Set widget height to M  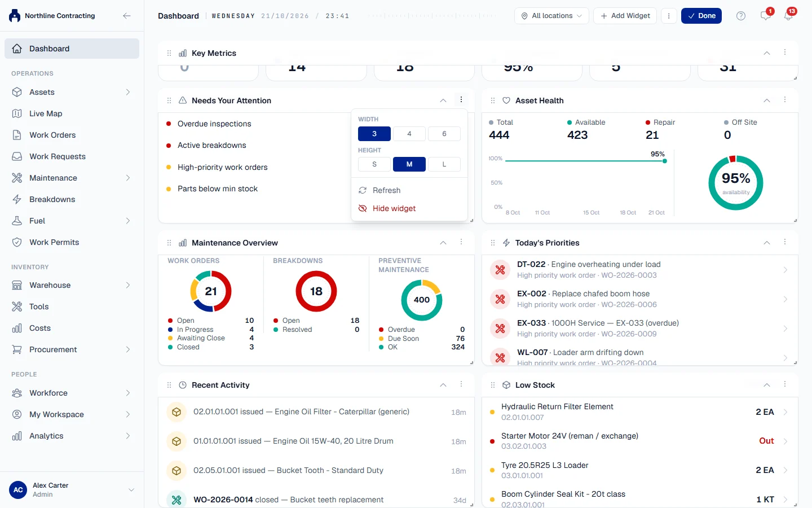[409, 164]
